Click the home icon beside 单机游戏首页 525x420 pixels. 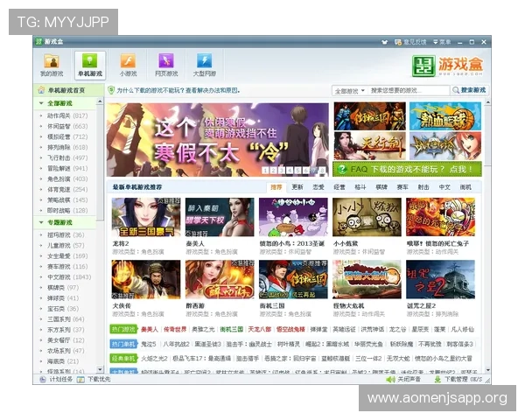tap(41, 90)
